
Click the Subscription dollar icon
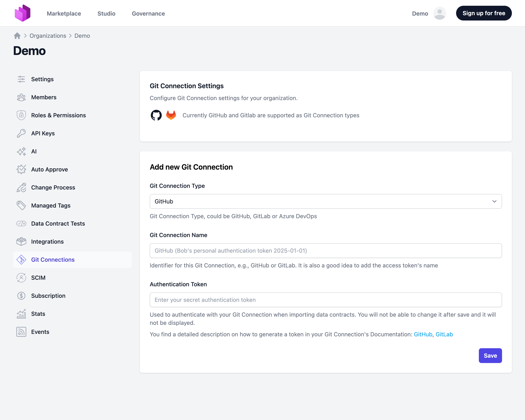[x=21, y=296]
